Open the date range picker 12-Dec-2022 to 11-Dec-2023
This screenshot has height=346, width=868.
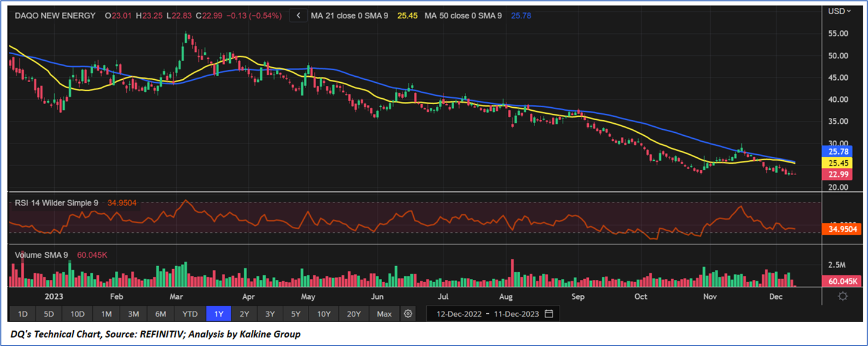494,313
